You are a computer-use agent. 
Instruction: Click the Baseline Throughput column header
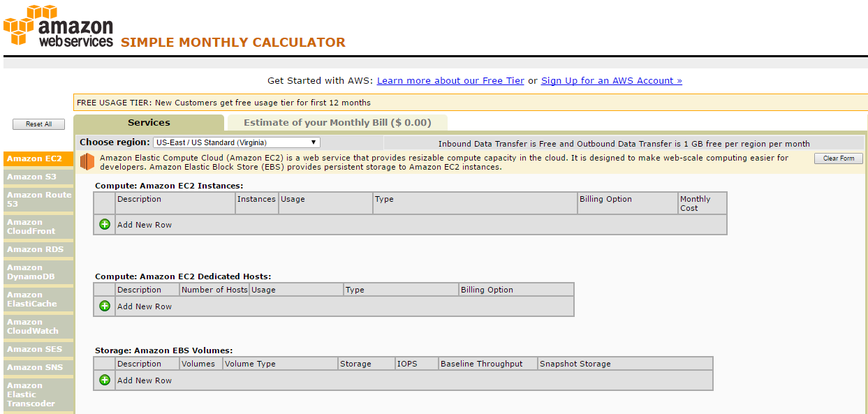488,364
